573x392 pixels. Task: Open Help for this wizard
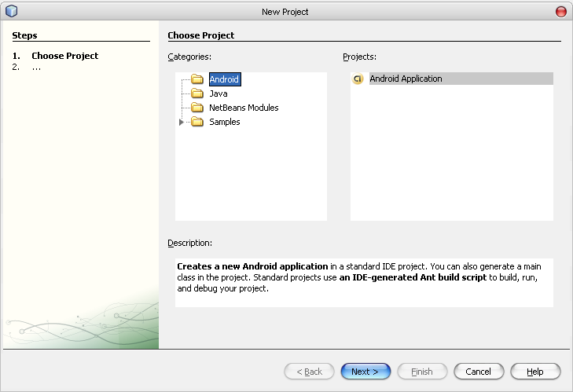point(535,372)
